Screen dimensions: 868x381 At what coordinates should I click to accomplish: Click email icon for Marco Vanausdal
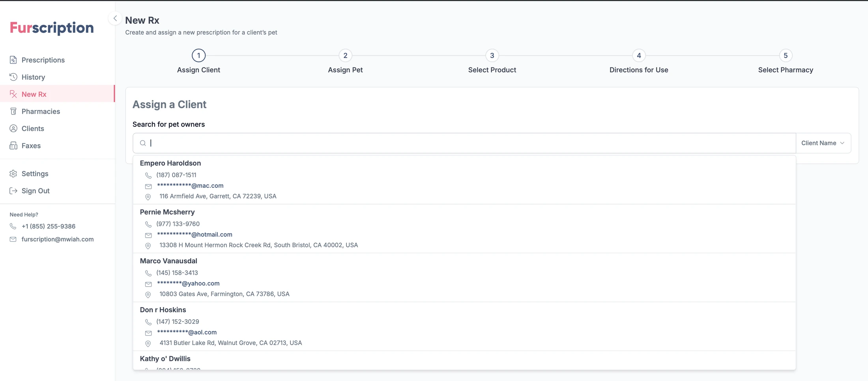coord(148,284)
